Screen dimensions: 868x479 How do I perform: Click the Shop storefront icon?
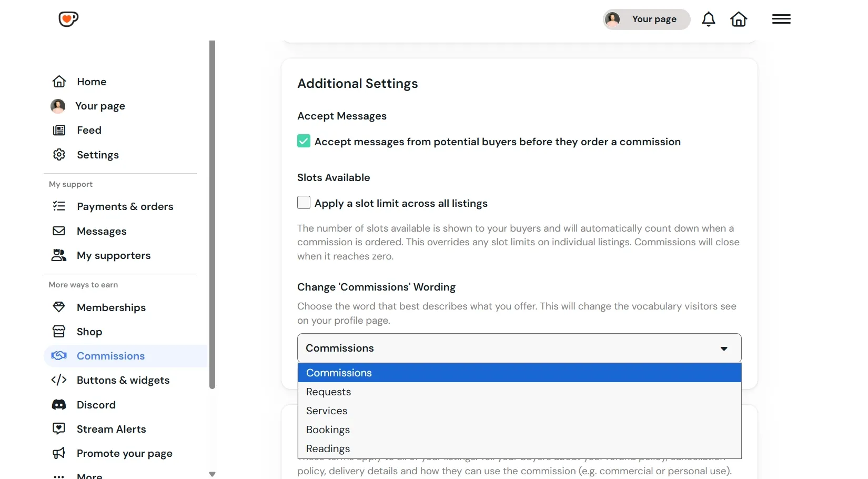(x=59, y=332)
